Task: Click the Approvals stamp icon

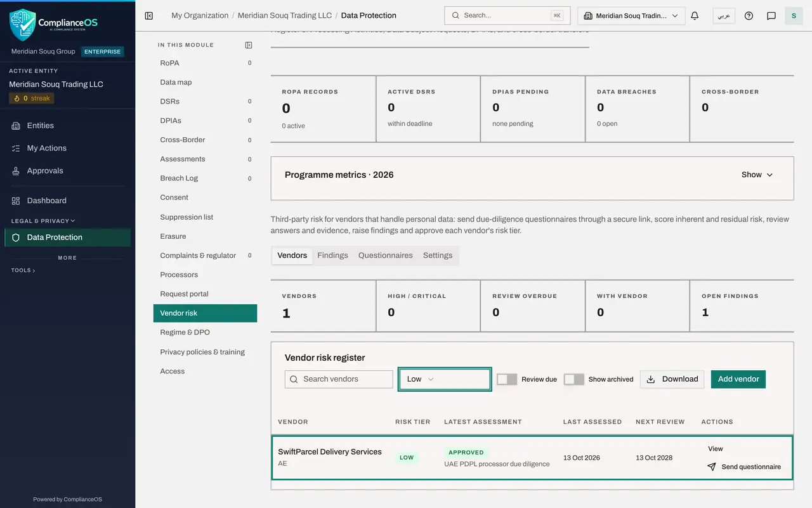Action: 16,171
